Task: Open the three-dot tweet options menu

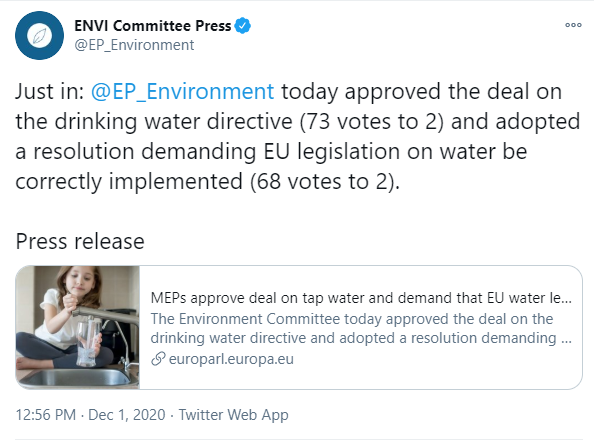Action: [573, 25]
